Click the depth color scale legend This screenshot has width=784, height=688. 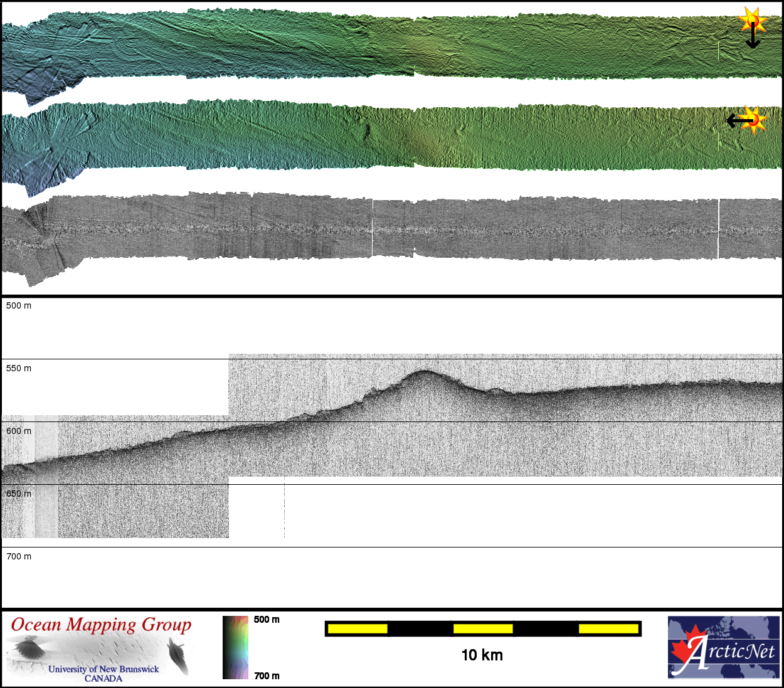point(236,647)
